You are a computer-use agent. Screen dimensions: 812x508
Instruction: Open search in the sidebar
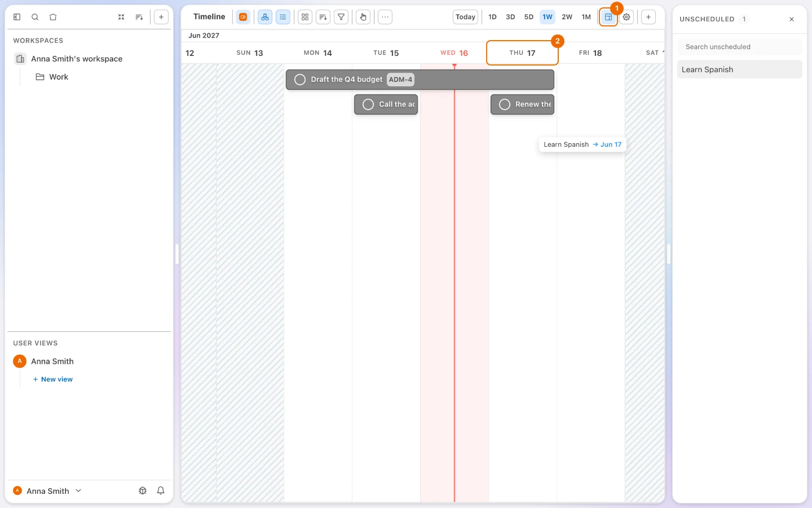pos(35,17)
